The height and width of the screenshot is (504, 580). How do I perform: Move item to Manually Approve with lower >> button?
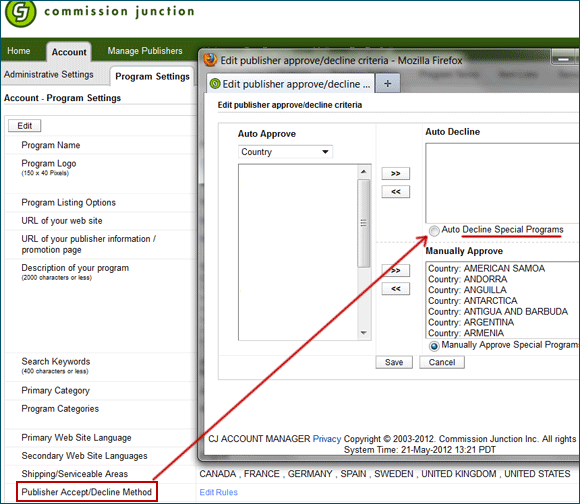point(395,270)
